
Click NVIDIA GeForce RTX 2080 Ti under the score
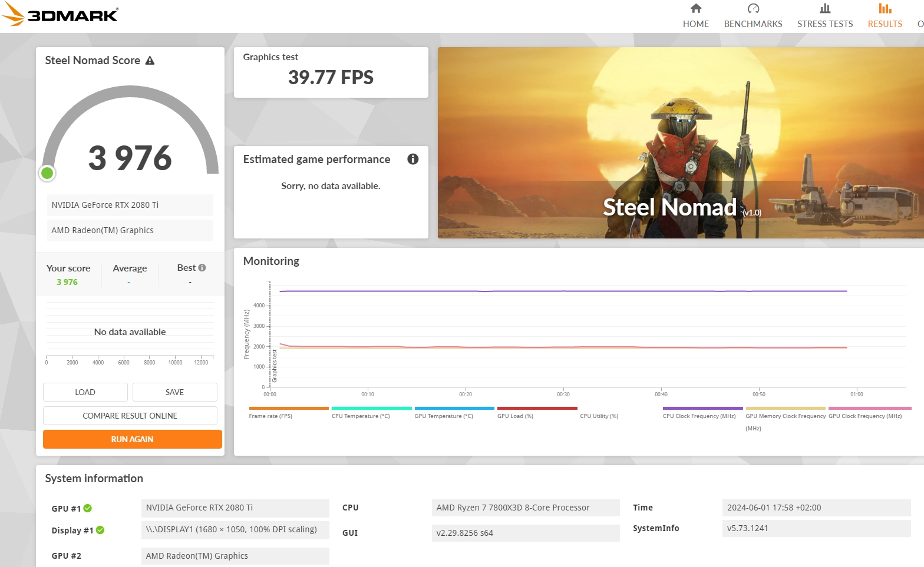(x=130, y=205)
